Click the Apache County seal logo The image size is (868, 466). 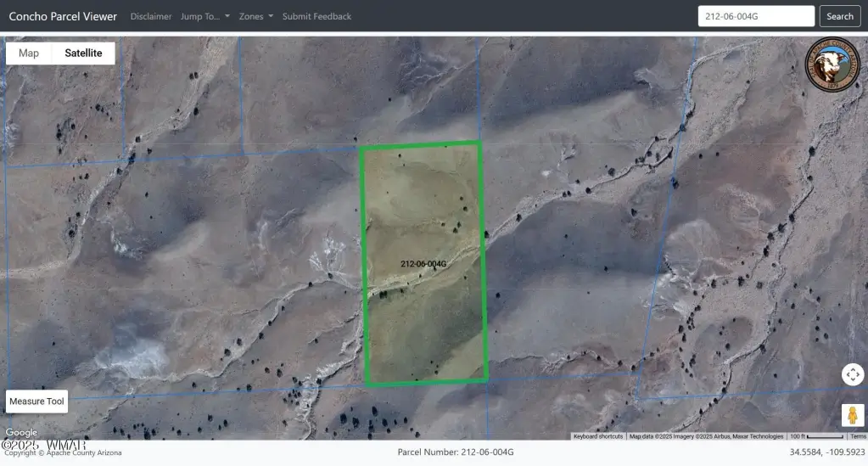[832, 66]
